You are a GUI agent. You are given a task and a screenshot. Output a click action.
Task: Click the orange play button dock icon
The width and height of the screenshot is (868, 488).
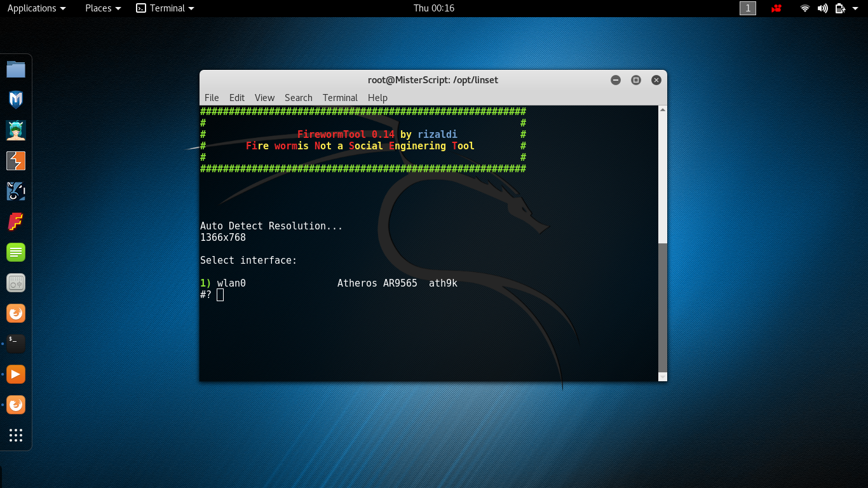[x=15, y=374]
